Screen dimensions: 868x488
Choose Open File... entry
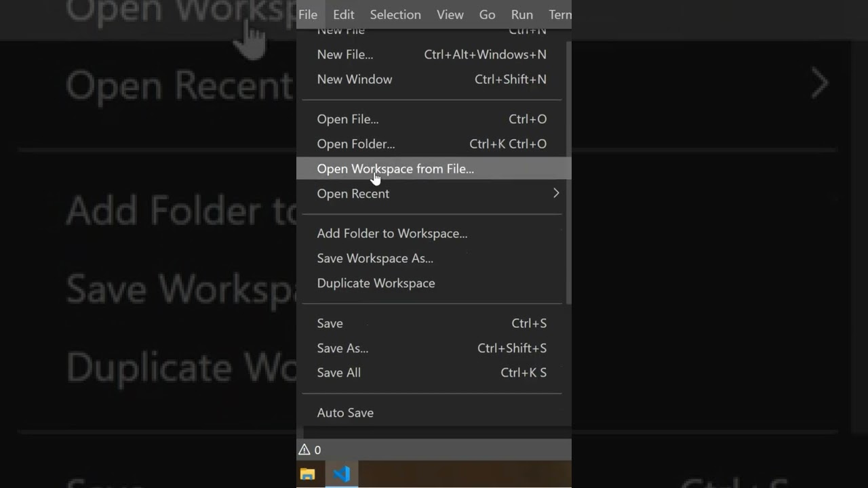pyautogui.click(x=433, y=119)
